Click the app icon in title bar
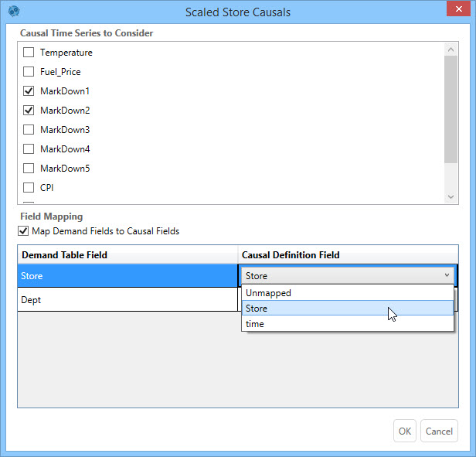 coord(14,12)
